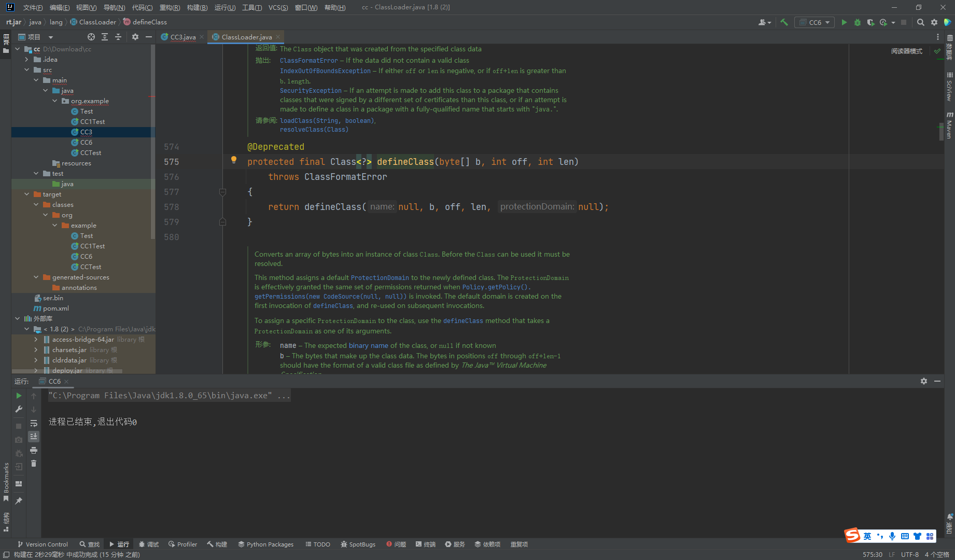Image resolution: width=955 pixels, height=560 pixels.
Task: Toggle tool window bars button in status bar corner
Action: click(6, 554)
